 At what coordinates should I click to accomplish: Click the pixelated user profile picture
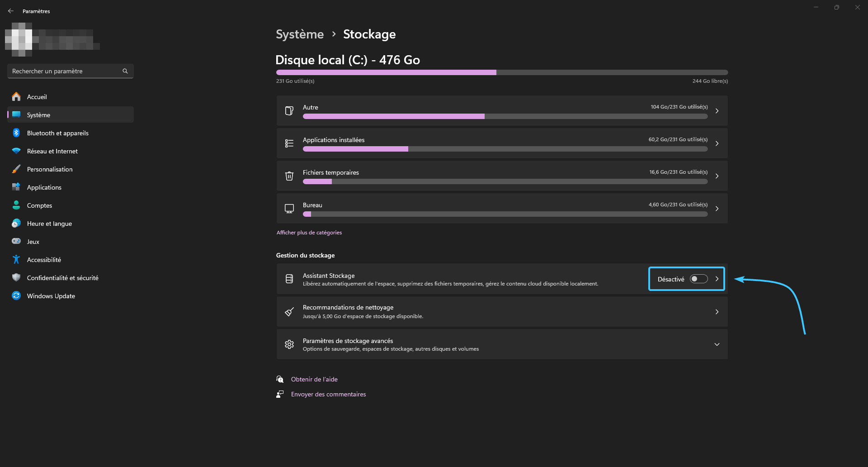click(19, 39)
